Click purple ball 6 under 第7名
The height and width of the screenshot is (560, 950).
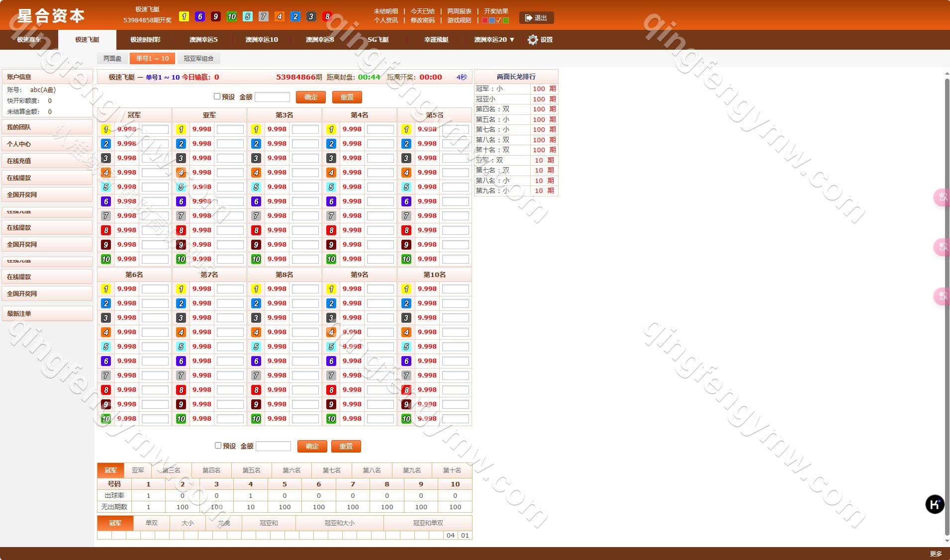click(181, 361)
